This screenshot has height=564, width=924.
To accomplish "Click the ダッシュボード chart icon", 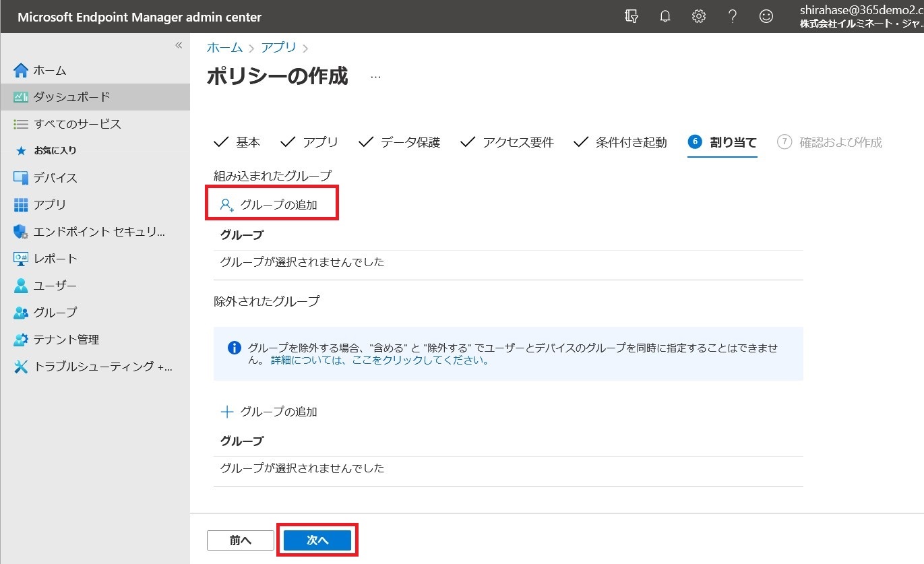I will click(21, 97).
